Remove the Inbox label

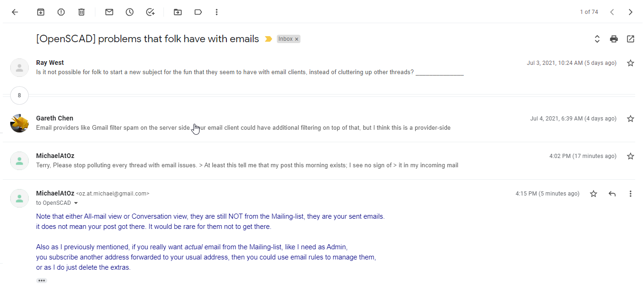pyautogui.click(x=297, y=39)
